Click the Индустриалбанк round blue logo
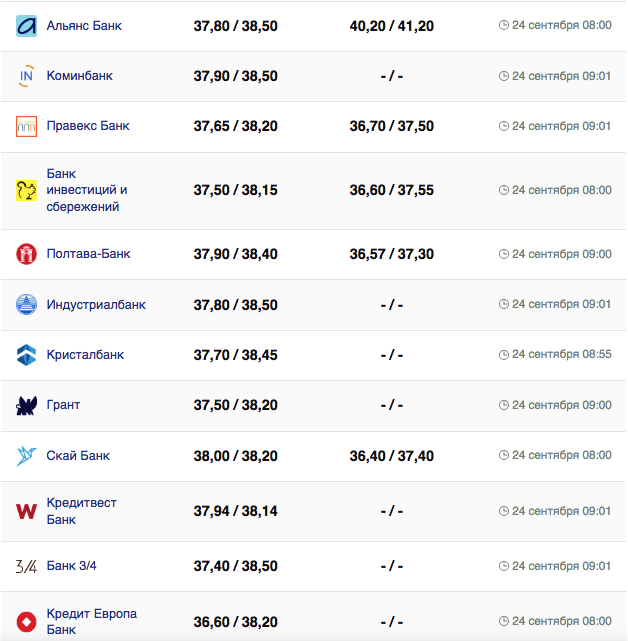Screen dimensions: 628x641 coord(27,305)
